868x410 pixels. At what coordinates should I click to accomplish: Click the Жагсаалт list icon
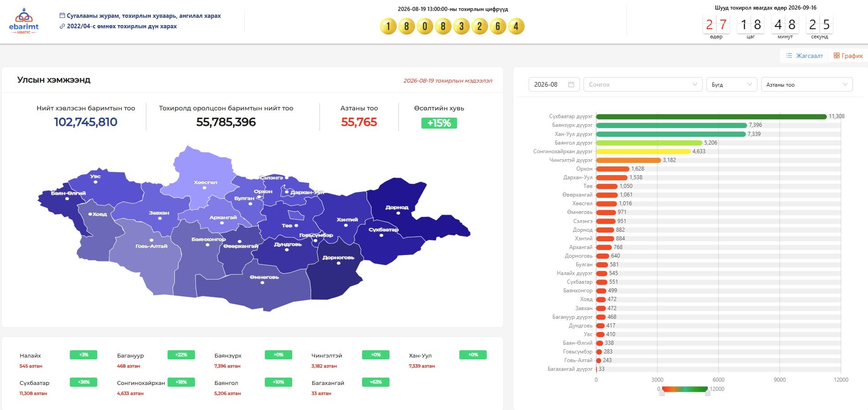pos(789,56)
